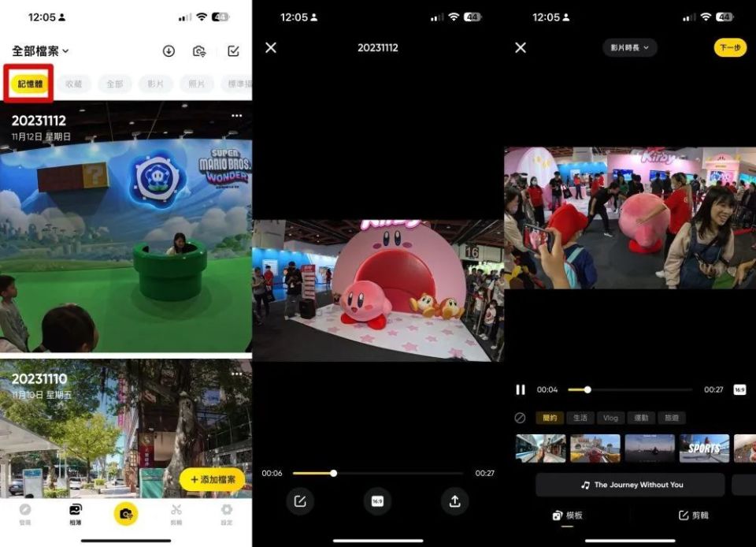Screen dimensions: 756x547
Task: Choose the SPORTS template thumbnail
Action: coord(704,448)
